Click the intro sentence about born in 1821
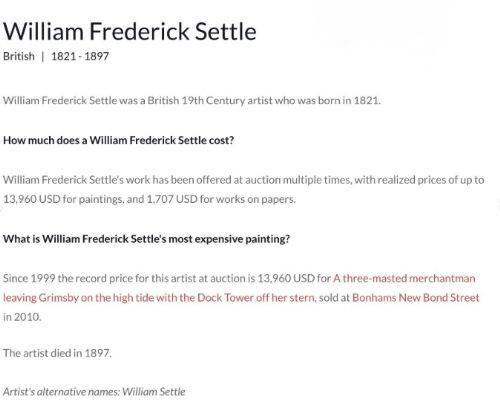Image resolution: width=500 pixels, height=407 pixels. point(192,100)
